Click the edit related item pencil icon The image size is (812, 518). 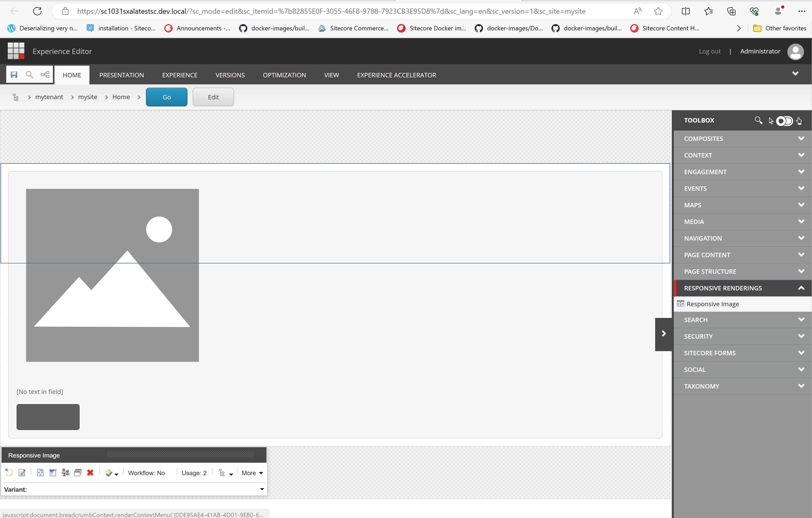(x=22, y=472)
